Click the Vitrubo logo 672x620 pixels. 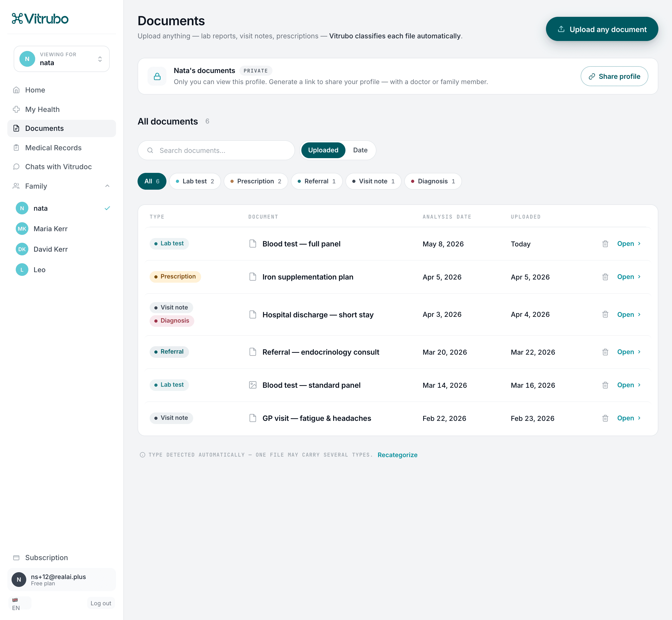[x=40, y=18]
